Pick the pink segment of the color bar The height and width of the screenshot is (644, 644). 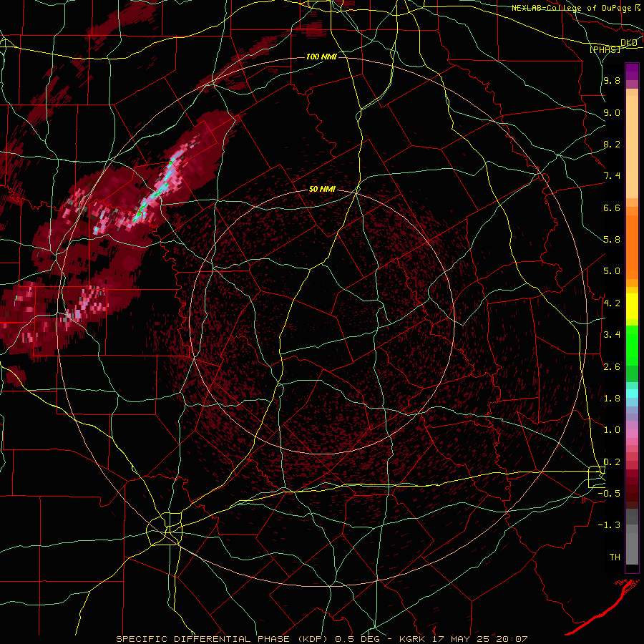[632, 434]
